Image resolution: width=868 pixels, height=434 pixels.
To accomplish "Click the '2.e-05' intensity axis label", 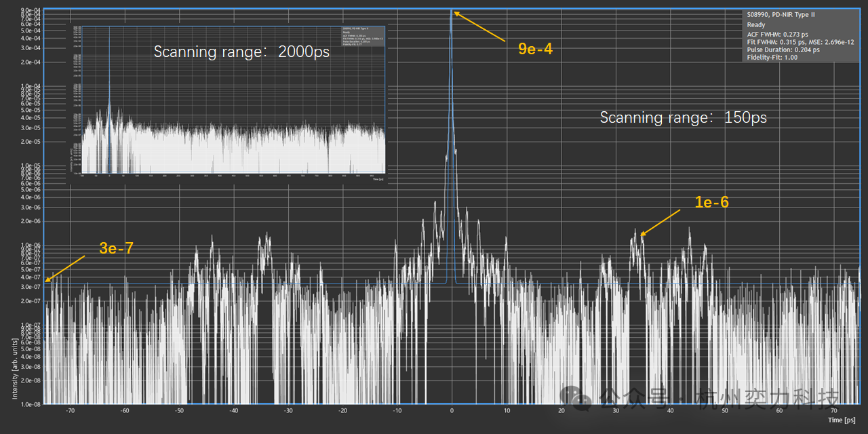I will [x=31, y=142].
